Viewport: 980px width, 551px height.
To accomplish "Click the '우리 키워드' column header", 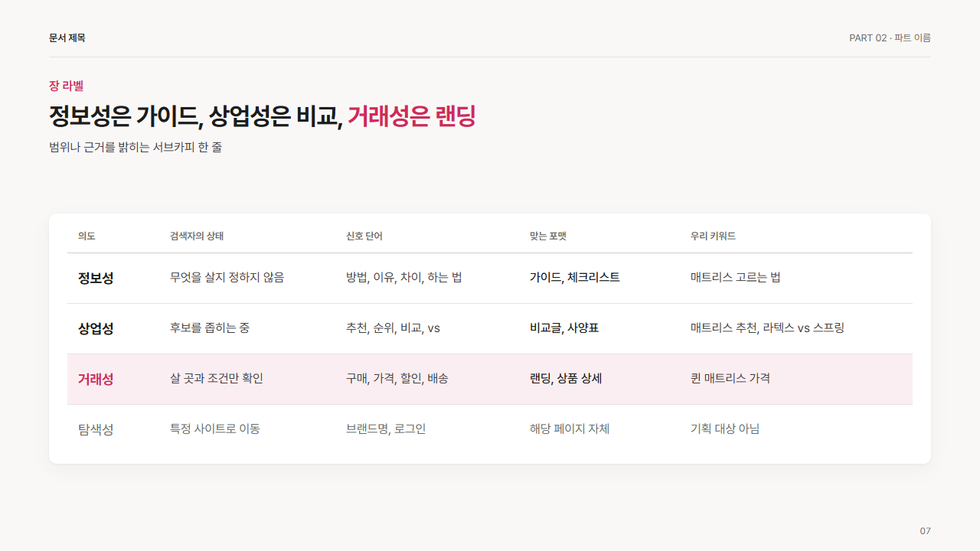I will [713, 236].
